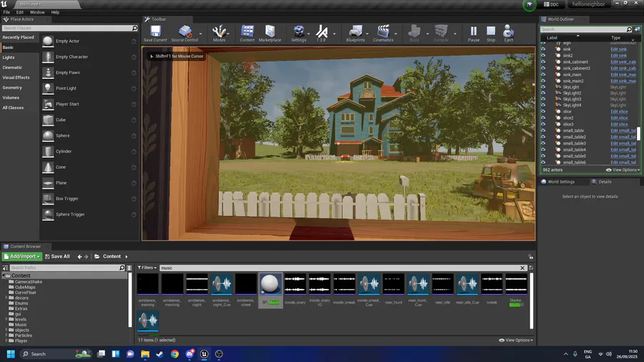Open the Help menu

coord(55,12)
